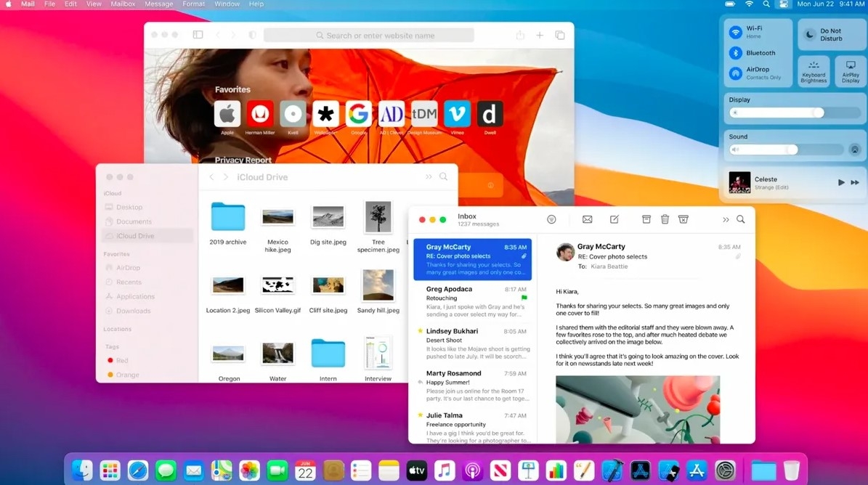Mark the selected message as Junk

683,219
